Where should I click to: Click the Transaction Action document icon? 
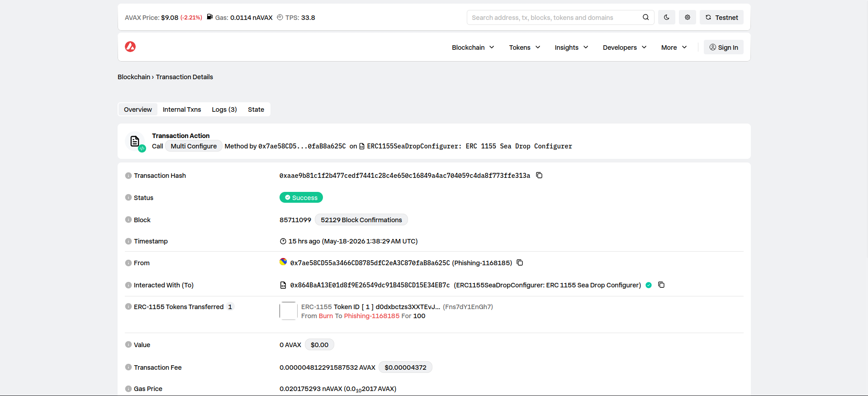coord(135,141)
